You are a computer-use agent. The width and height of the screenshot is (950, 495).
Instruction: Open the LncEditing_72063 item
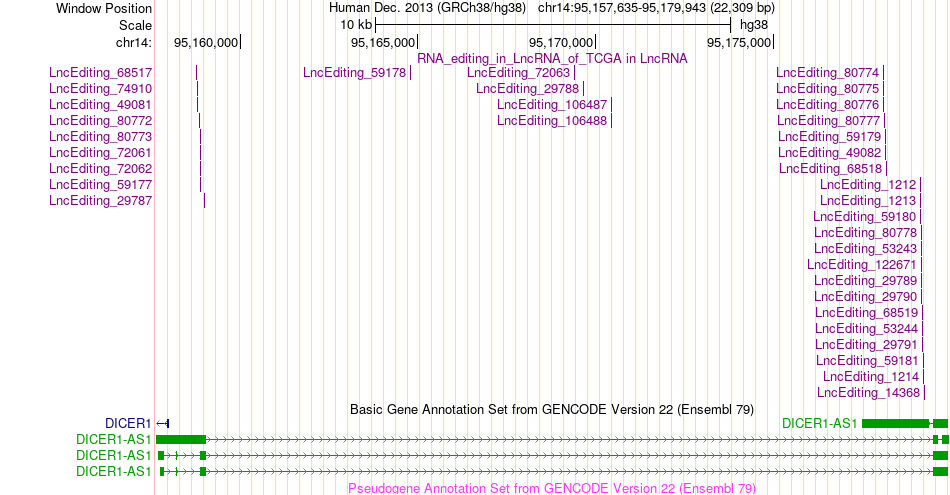pyautogui.click(x=519, y=73)
